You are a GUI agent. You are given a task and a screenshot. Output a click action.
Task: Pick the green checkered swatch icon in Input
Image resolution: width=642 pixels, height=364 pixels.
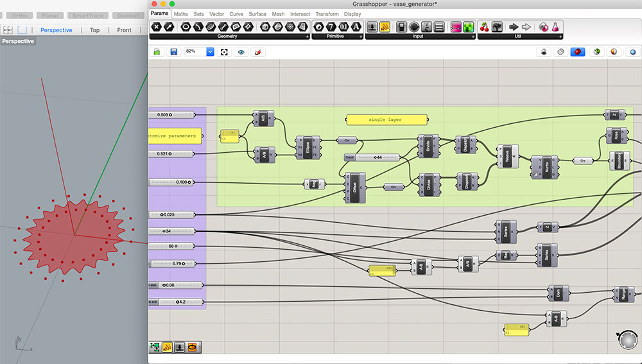tap(469, 27)
